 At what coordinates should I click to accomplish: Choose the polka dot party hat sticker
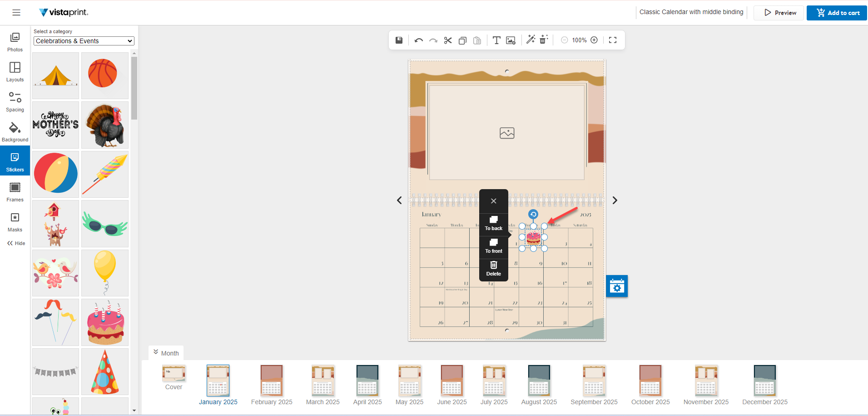105,371
